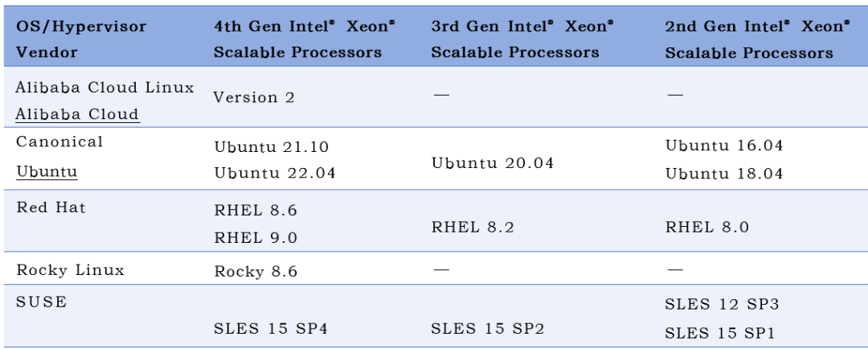
Task: Open the Alibaba Cloud link
Action: [77, 115]
